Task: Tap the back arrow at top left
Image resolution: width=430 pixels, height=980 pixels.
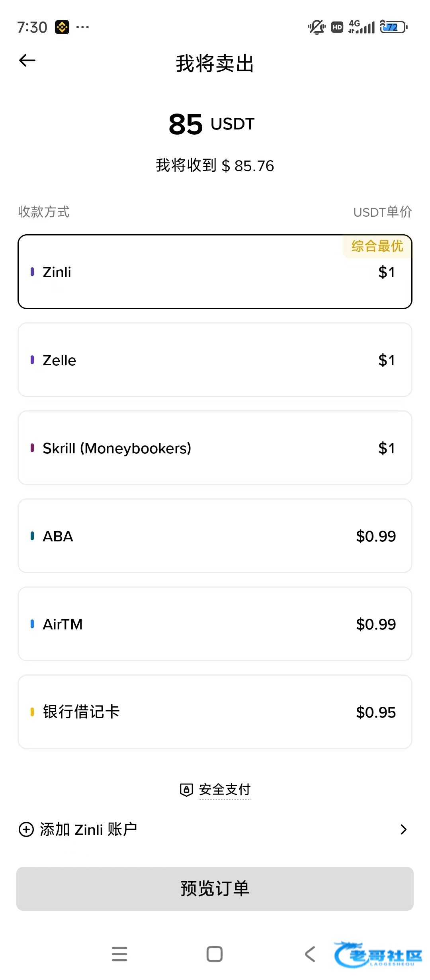Action: coord(27,61)
